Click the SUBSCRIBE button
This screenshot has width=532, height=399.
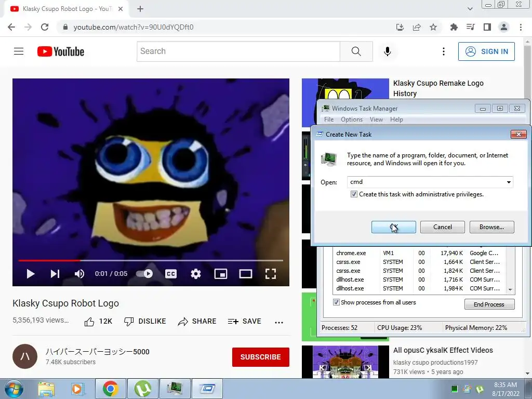point(261,357)
